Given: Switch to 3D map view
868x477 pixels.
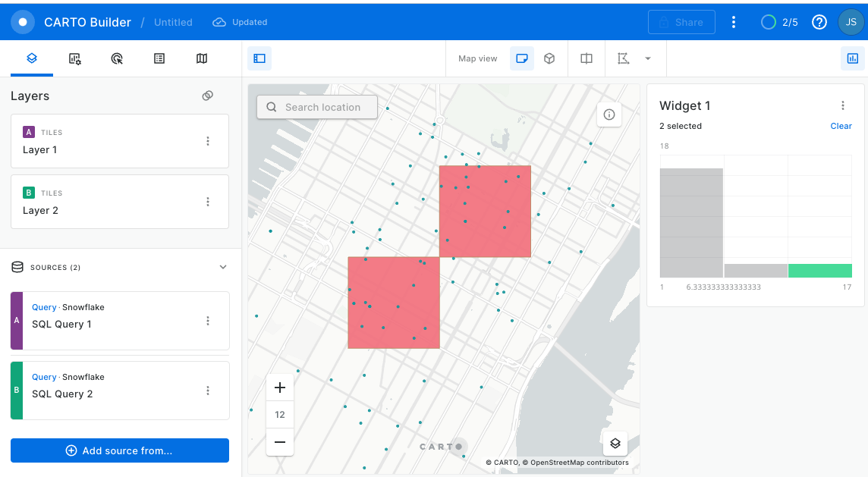Looking at the screenshot, I should [x=549, y=58].
